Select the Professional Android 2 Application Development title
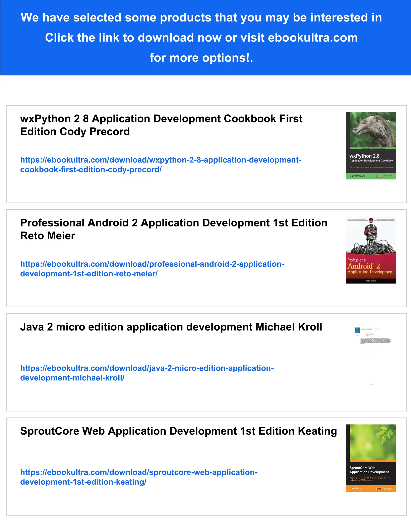This screenshot has width=411, height=532. 174,229
